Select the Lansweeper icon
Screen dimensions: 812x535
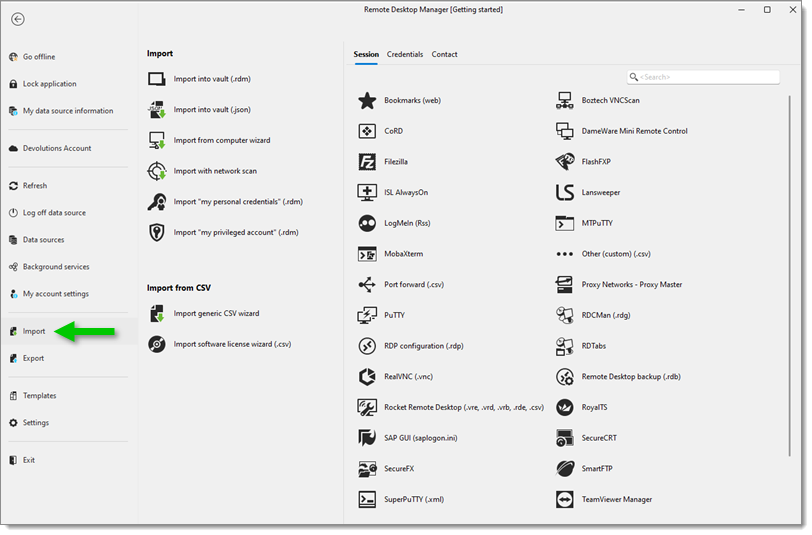tap(564, 192)
